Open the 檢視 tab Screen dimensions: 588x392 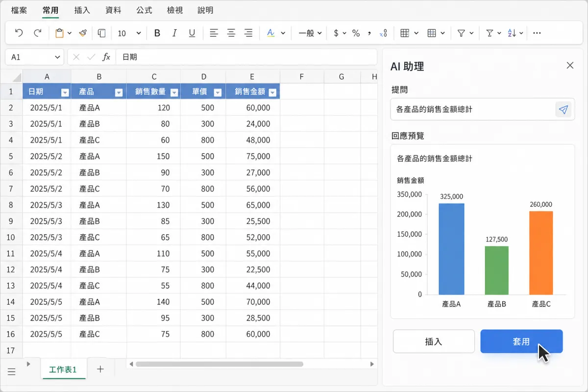[175, 10]
